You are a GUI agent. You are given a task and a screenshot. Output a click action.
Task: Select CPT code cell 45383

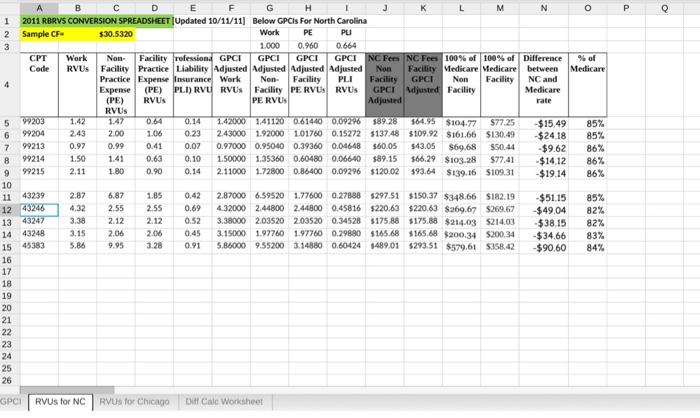39,247
